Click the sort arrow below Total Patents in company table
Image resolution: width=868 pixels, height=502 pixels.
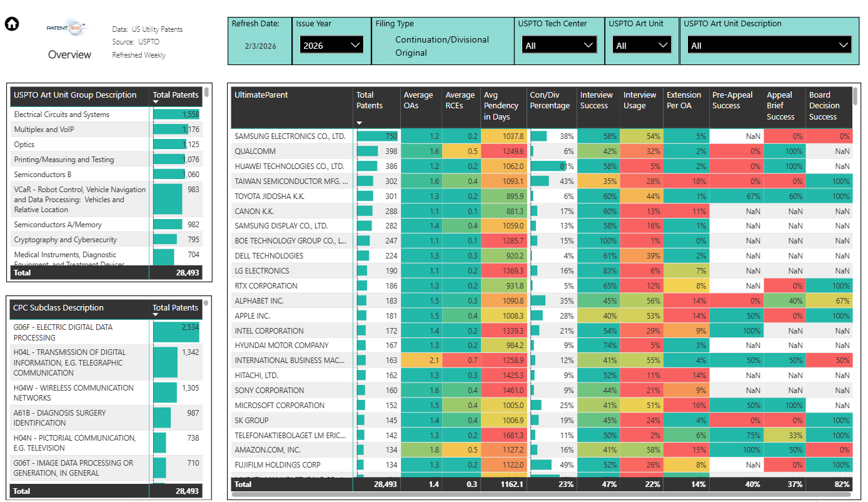click(360, 123)
